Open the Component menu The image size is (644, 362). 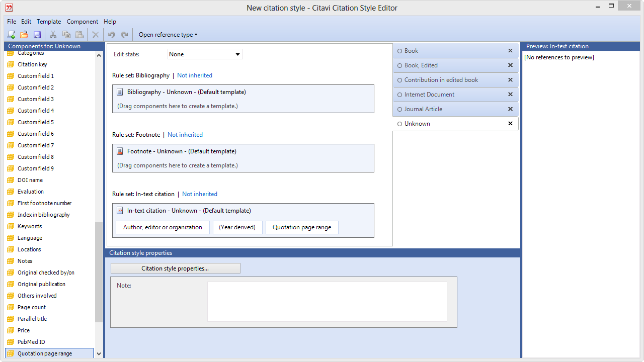[x=83, y=22]
